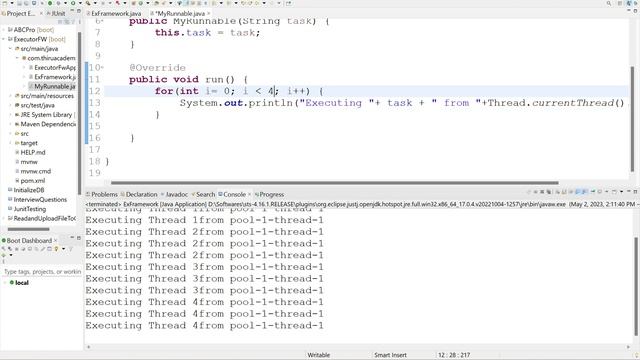The width and height of the screenshot is (640, 360).
Task: Click the Save All toolbar icon
Action: click(x=26, y=3)
